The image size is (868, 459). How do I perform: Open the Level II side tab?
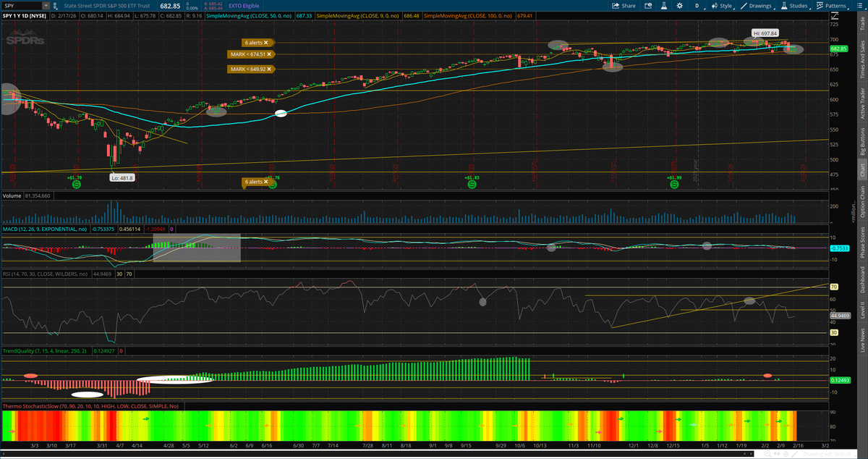coord(861,309)
